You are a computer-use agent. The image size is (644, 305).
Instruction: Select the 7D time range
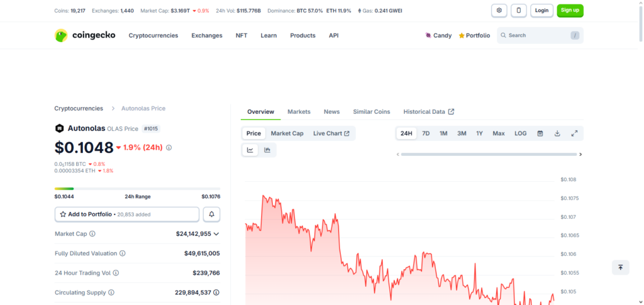pos(426,133)
